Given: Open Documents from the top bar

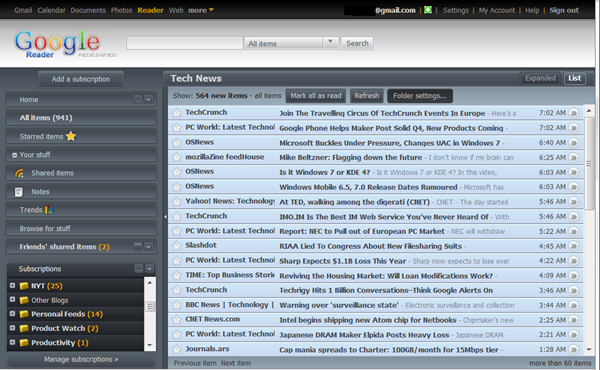Looking at the screenshot, I should coord(88,10).
